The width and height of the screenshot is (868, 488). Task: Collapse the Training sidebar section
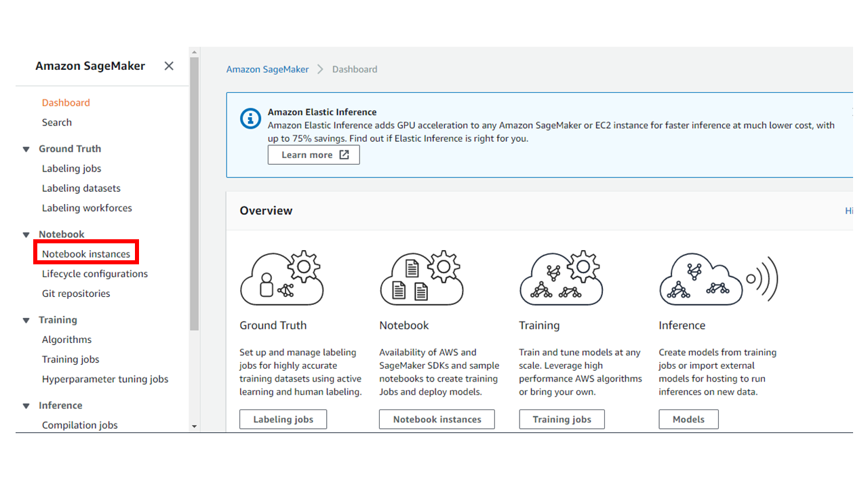26,320
